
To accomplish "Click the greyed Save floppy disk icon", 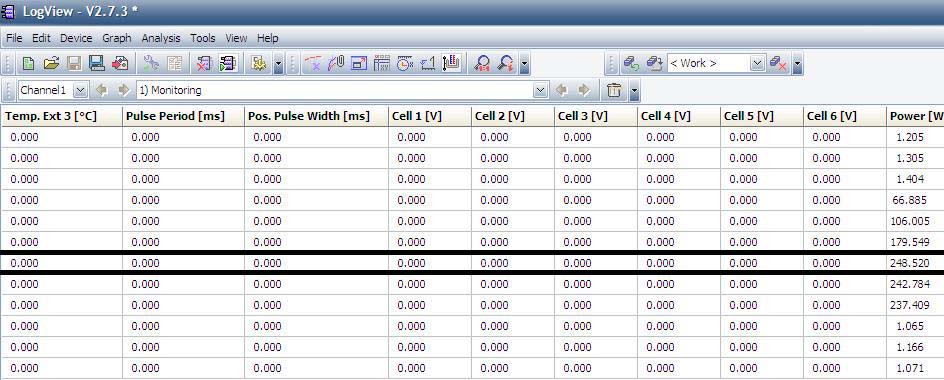I will click(74, 63).
